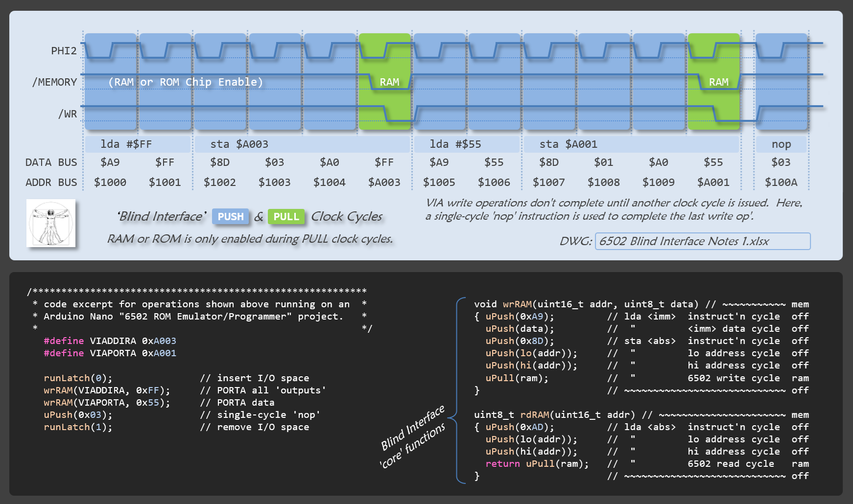Click the second green RAM clock cycle

pos(713,81)
